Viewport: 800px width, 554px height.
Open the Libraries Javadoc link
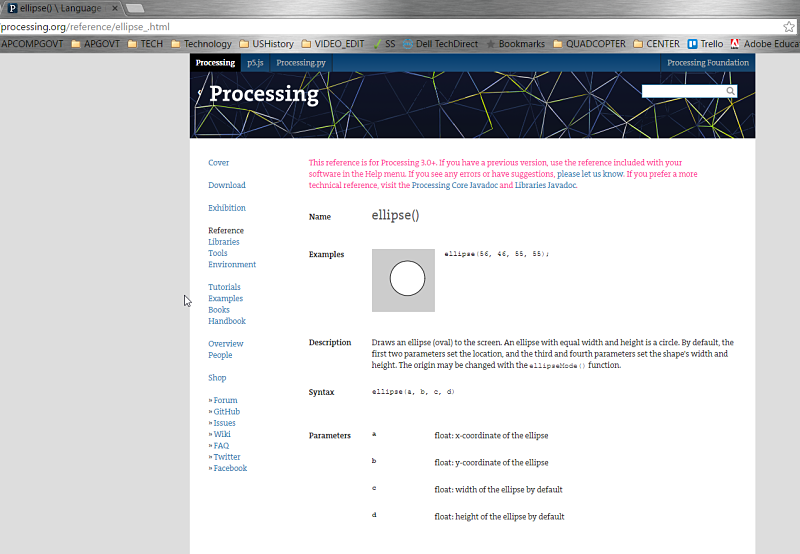[545, 185]
